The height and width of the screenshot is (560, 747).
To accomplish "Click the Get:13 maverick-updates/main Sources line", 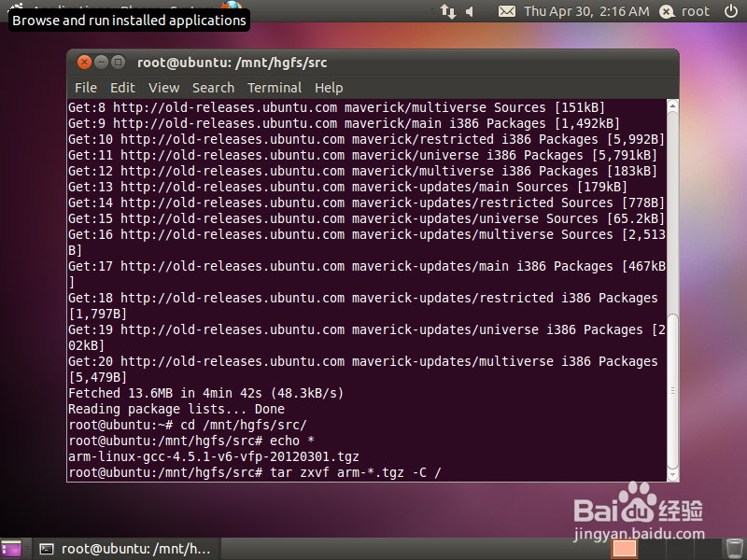I will coord(347,188).
